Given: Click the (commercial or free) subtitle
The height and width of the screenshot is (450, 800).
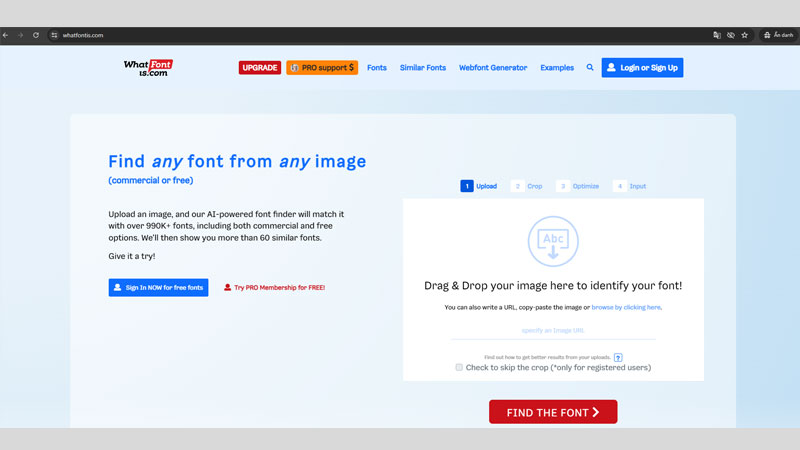Looking at the screenshot, I should [x=151, y=180].
